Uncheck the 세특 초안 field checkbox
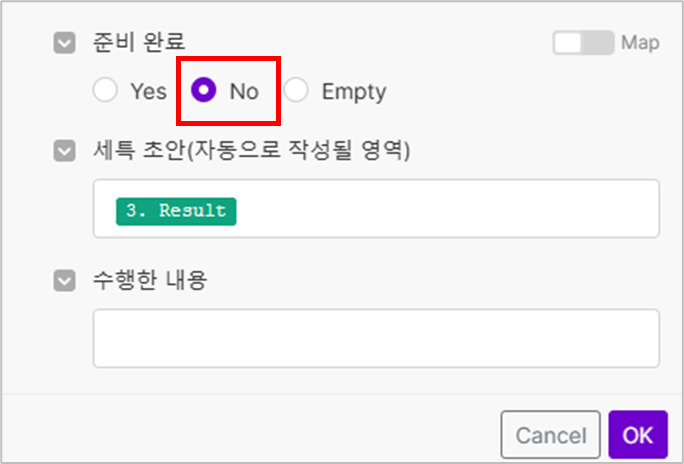 (x=65, y=151)
